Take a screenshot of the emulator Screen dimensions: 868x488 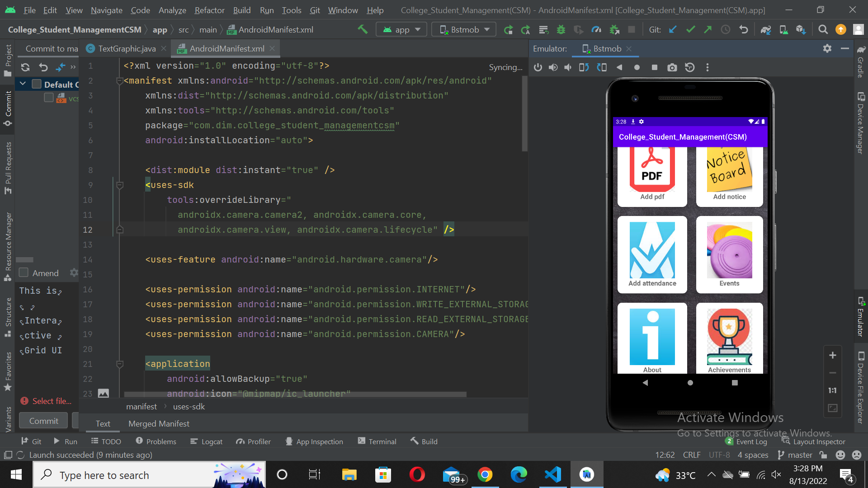[x=672, y=67]
